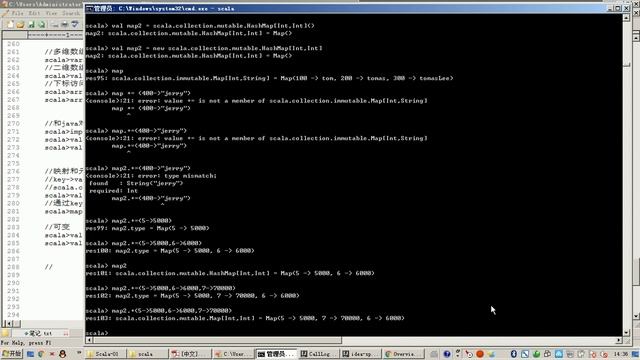Click 'For Help, press F1' in the status bar
This screenshot has width=640, height=360.
point(26,343)
